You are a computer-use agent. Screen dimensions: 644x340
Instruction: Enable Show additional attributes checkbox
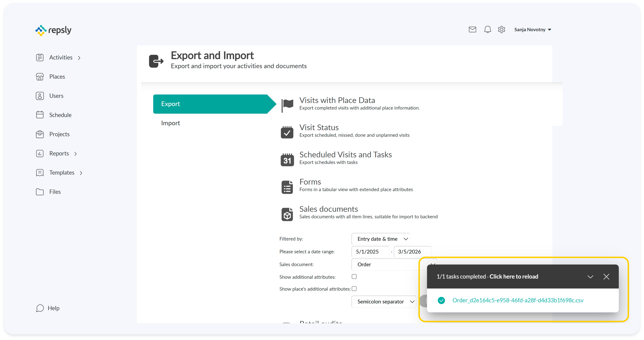tap(354, 276)
